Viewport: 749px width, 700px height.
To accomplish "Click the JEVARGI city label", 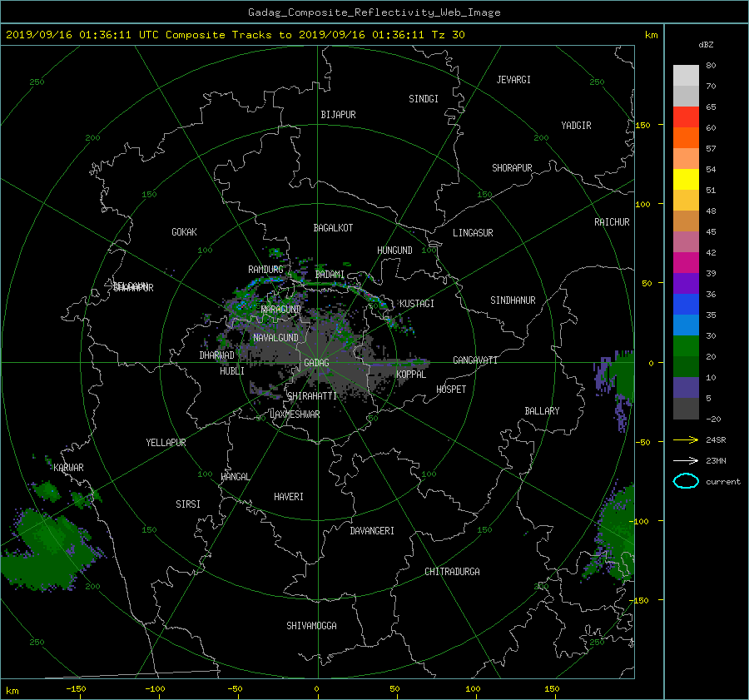I will pyautogui.click(x=513, y=80).
